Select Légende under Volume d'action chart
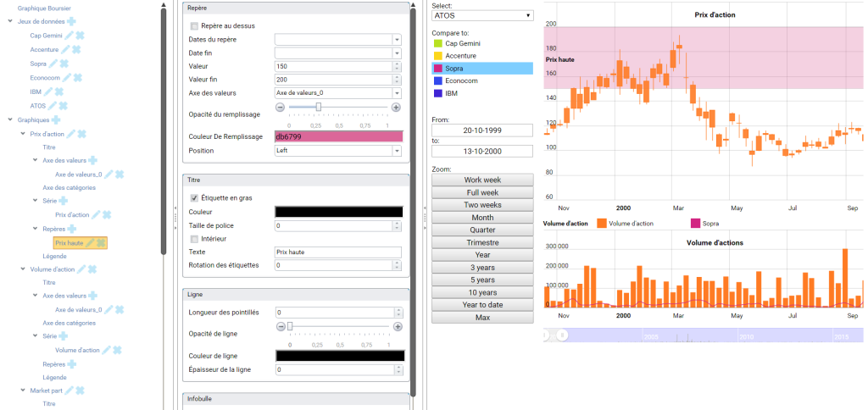Screen dimensions: 868x410 [x=55, y=377]
